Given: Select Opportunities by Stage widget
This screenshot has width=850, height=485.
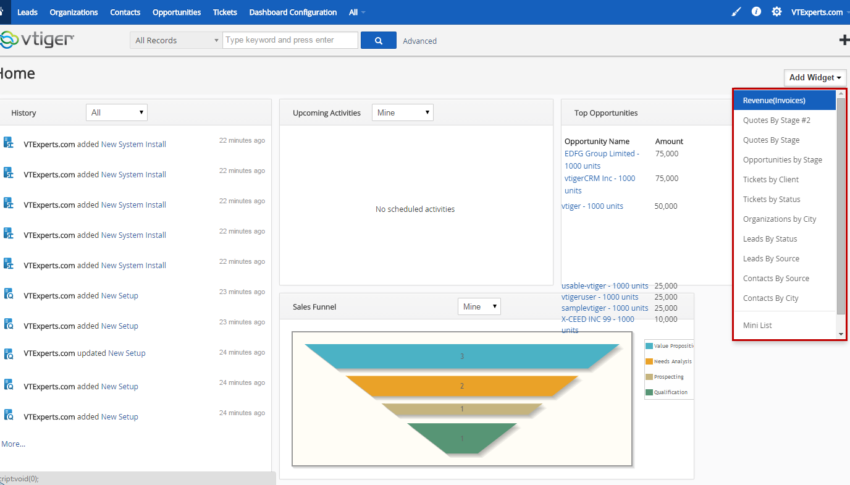Looking at the screenshot, I should (x=782, y=160).
